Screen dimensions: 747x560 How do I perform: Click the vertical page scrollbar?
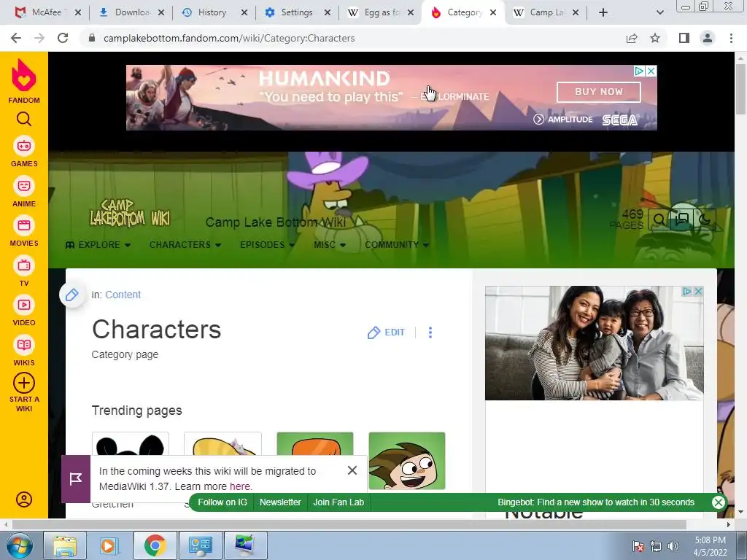(740, 90)
